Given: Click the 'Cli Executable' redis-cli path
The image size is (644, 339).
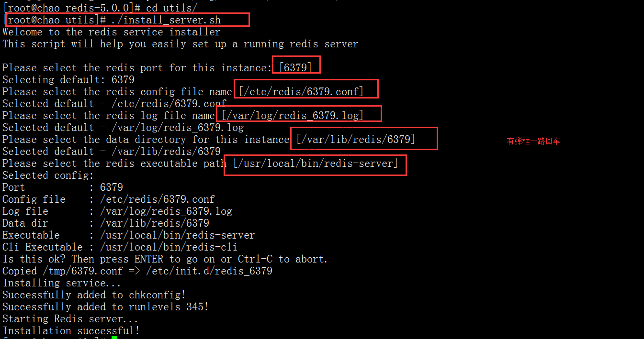Looking at the screenshot, I should 169,247.
